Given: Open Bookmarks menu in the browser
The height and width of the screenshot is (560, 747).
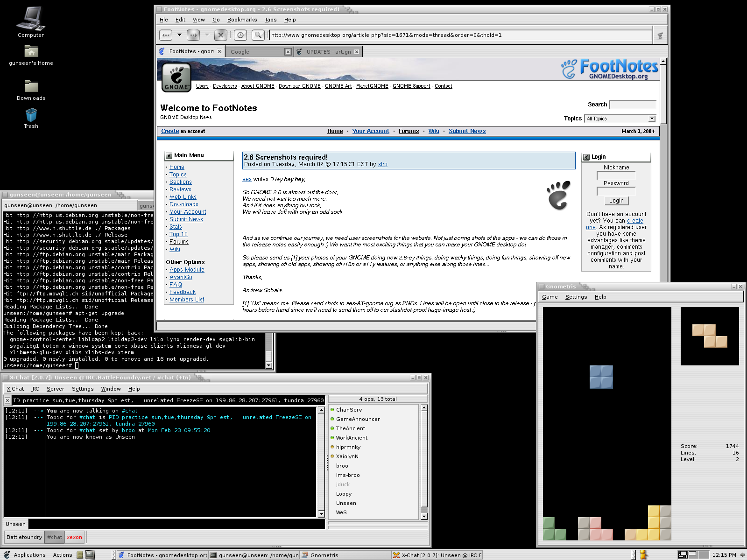Looking at the screenshot, I should pos(242,20).
